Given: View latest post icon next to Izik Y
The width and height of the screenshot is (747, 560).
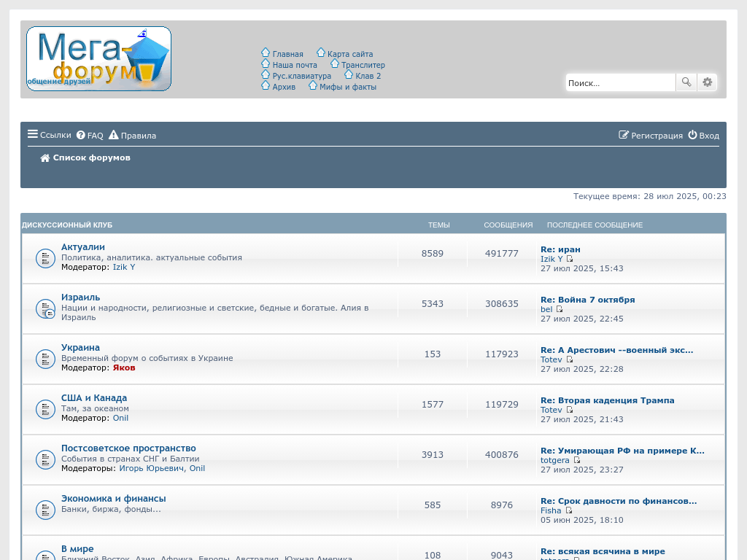Looking at the screenshot, I should pos(570,259).
